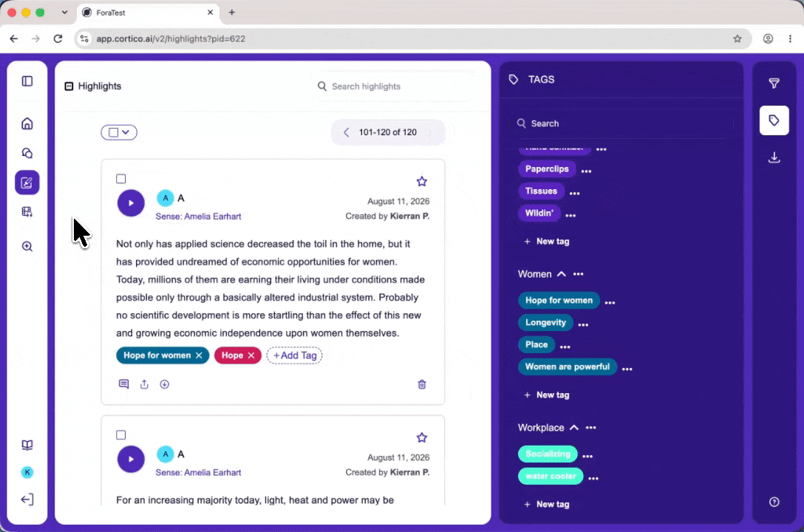Reload the page in browser
The image size is (804, 532).
point(58,38)
